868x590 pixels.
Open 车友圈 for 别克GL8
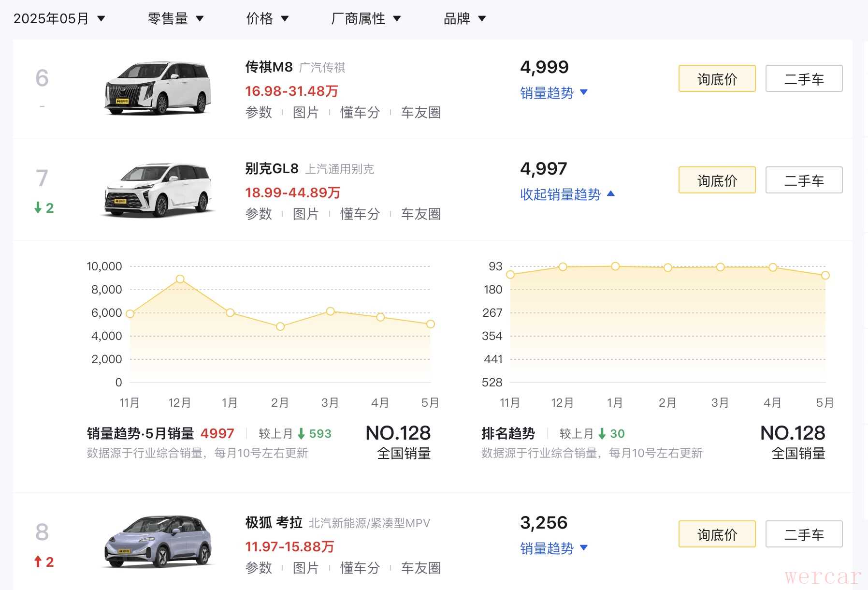tap(421, 214)
